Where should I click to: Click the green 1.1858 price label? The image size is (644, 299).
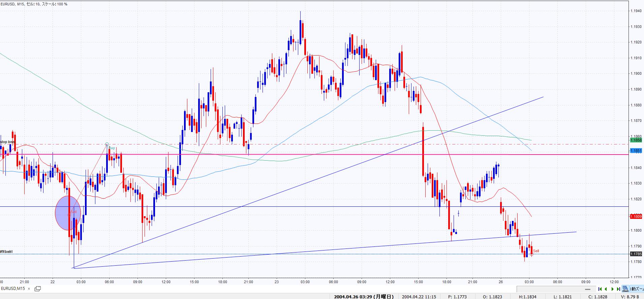(636, 140)
